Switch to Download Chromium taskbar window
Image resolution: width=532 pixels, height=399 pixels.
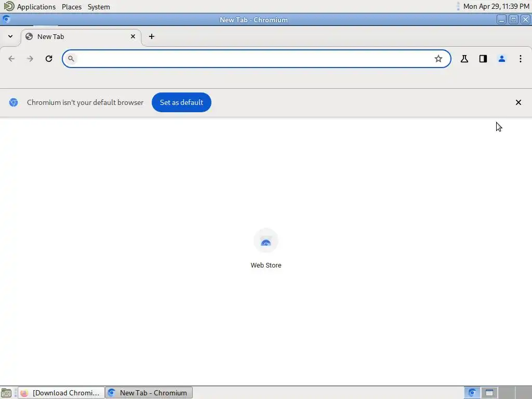point(61,393)
